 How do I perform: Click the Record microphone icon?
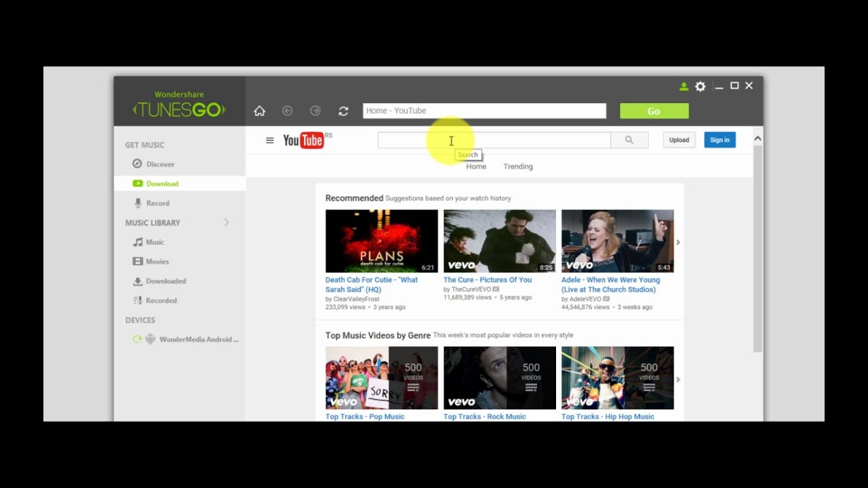point(138,203)
